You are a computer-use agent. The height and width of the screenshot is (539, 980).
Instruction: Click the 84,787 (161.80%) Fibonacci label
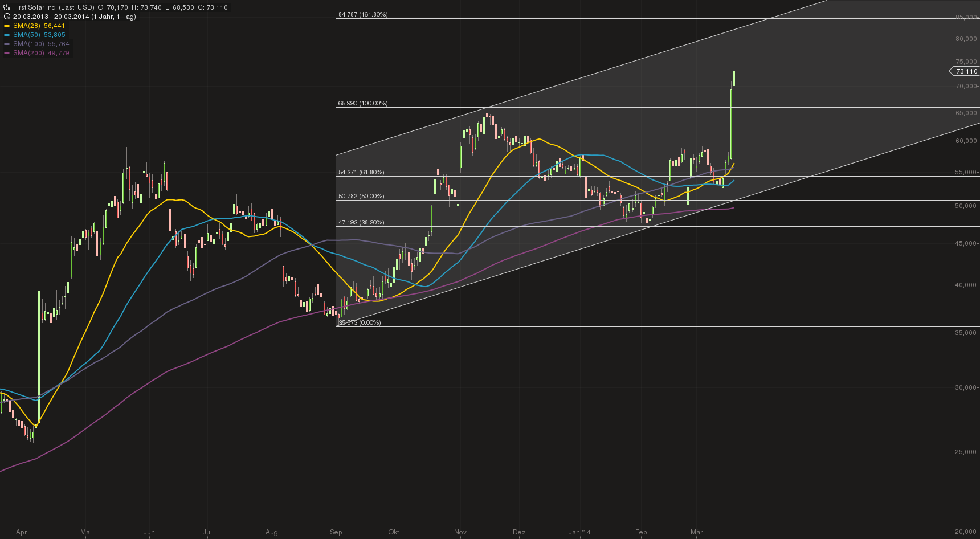click(x=362, y=14)
